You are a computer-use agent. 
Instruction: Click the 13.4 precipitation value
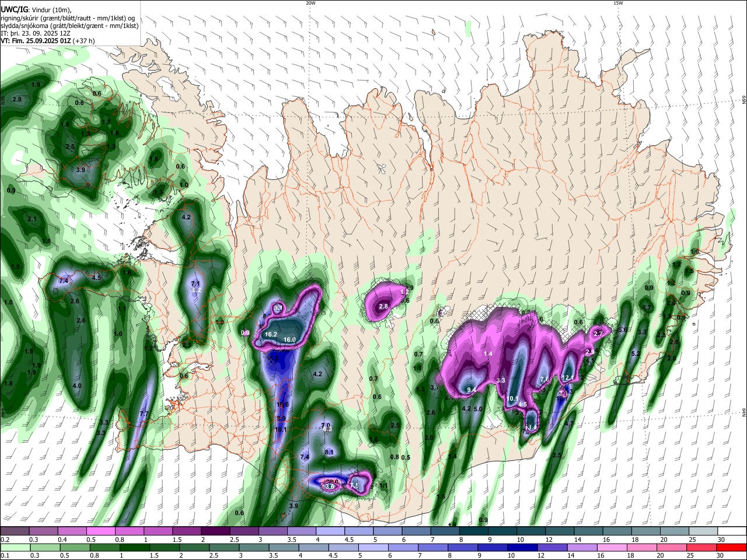(x=530, y=428)
